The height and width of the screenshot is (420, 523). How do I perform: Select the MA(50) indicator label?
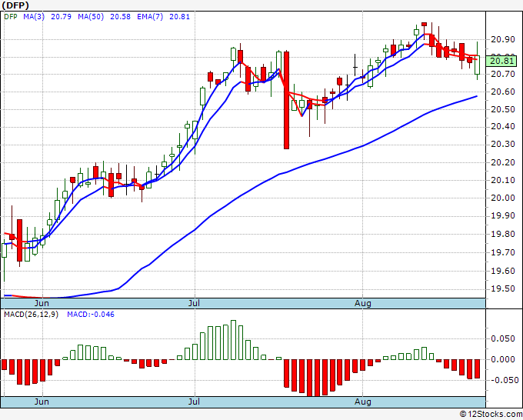(x=91, y=16)
